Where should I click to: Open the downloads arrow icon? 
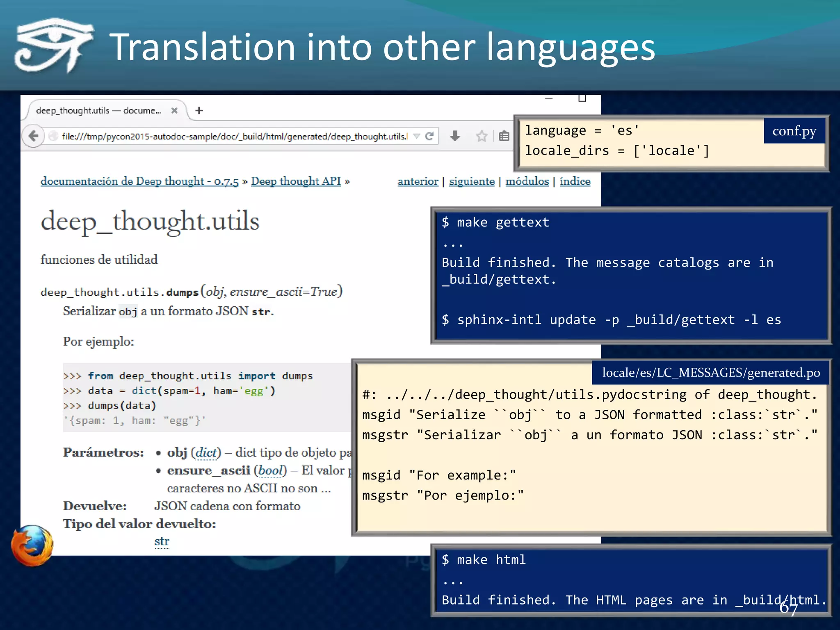coord(455,136)
